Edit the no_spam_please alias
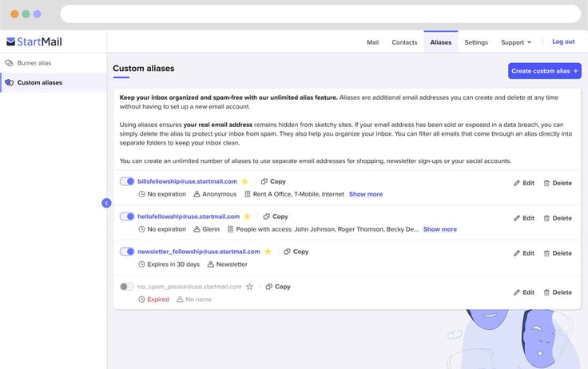 coord(524,292)
